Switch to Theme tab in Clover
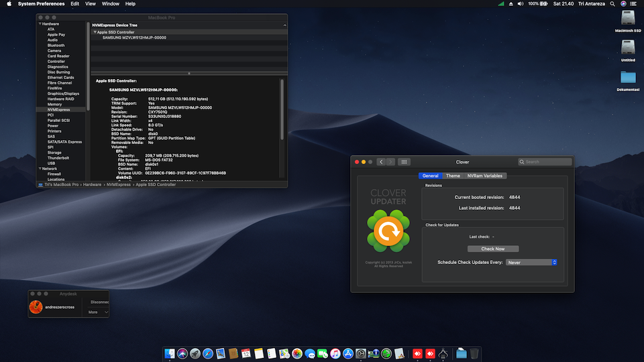This screenshot has width=644, height=362. (x=453, y=176)
